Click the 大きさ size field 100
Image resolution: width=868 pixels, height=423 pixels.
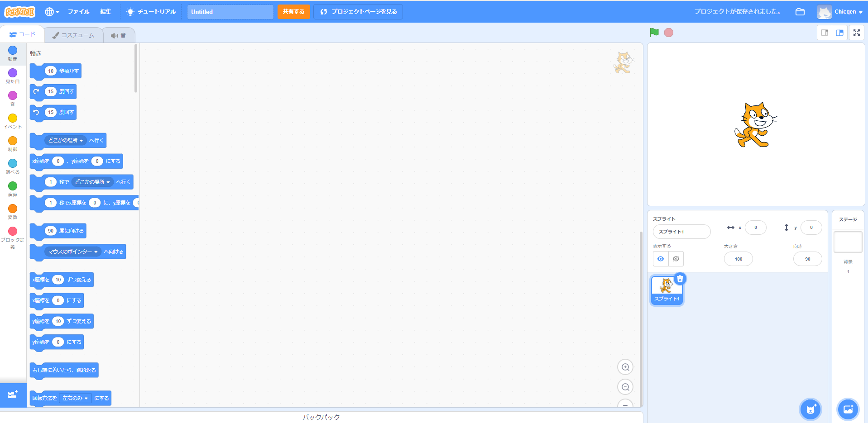click(x=739, y=259)
